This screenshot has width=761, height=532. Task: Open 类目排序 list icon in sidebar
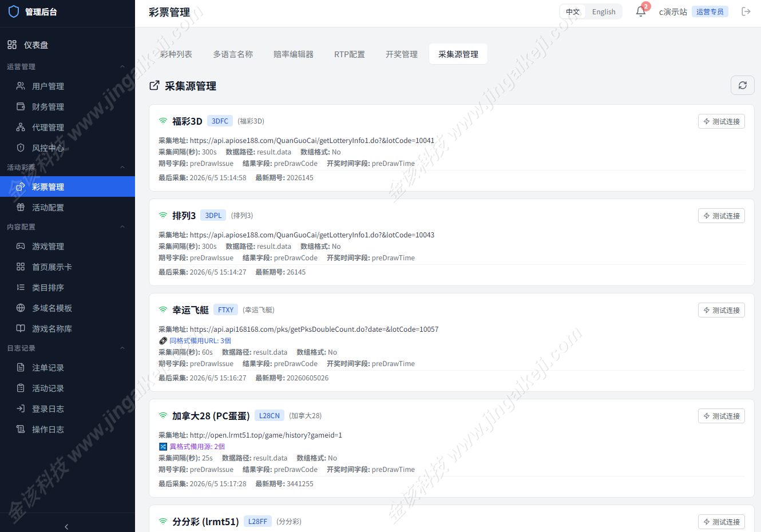[x=21, y=287]
